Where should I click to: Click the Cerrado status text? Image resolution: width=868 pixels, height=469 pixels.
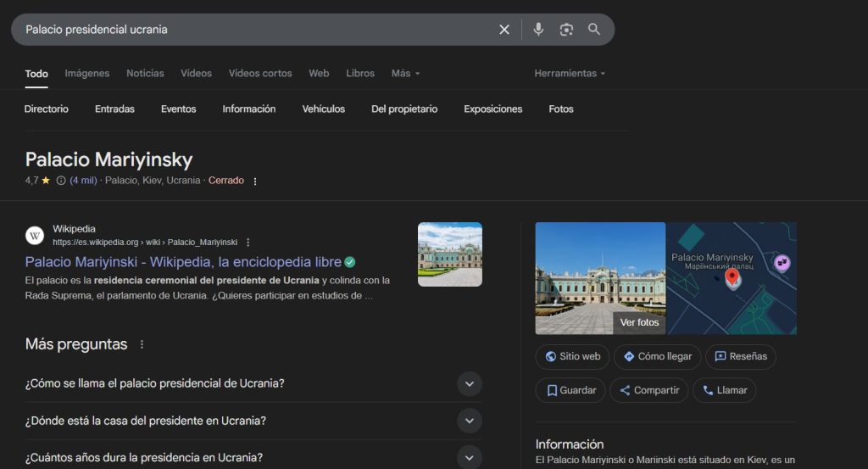pos(225,181)
